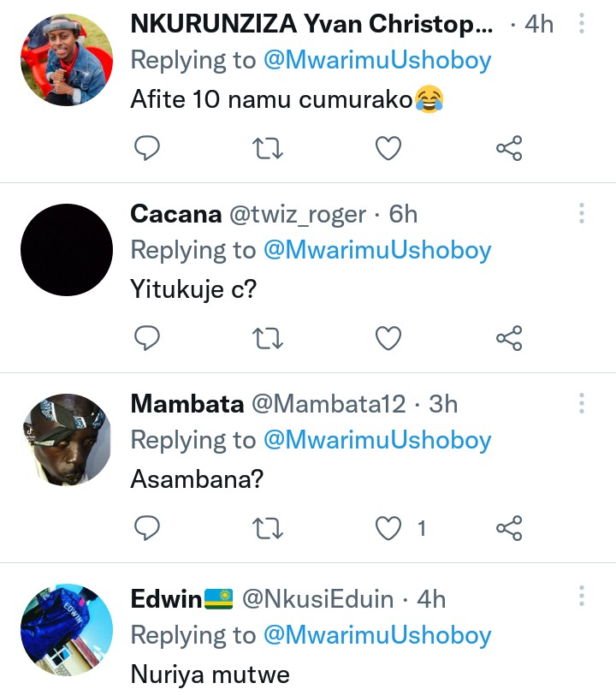Share NKURUNZIZA Yvan's tweet
Screen dimensions: 616x695
tap(509, 149)
